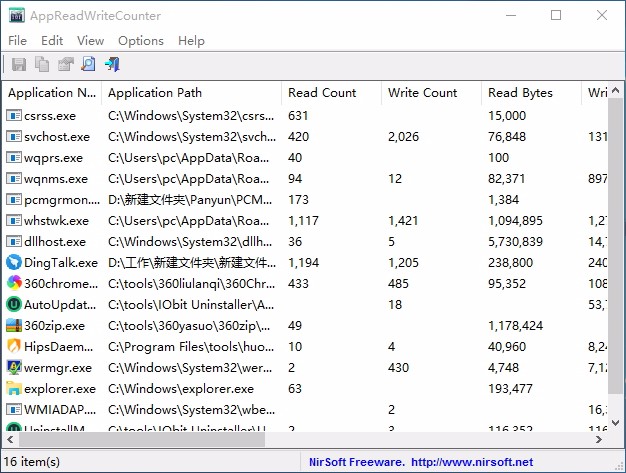Select the wqprs.exe row icon

[14, 158]
